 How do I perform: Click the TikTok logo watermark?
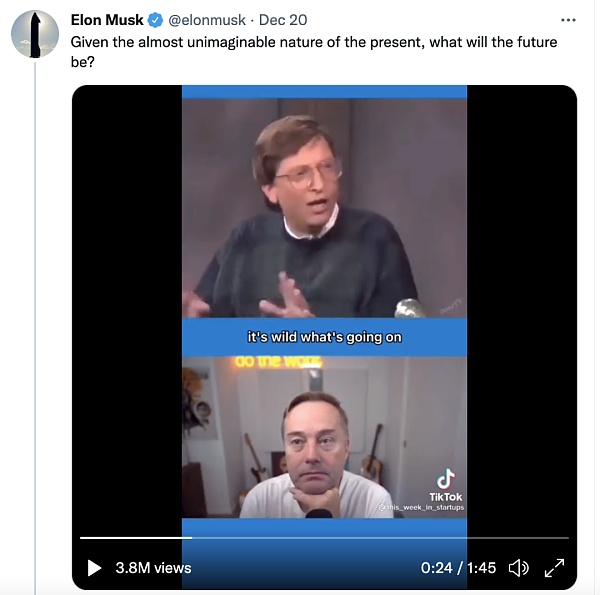[446, 485]
